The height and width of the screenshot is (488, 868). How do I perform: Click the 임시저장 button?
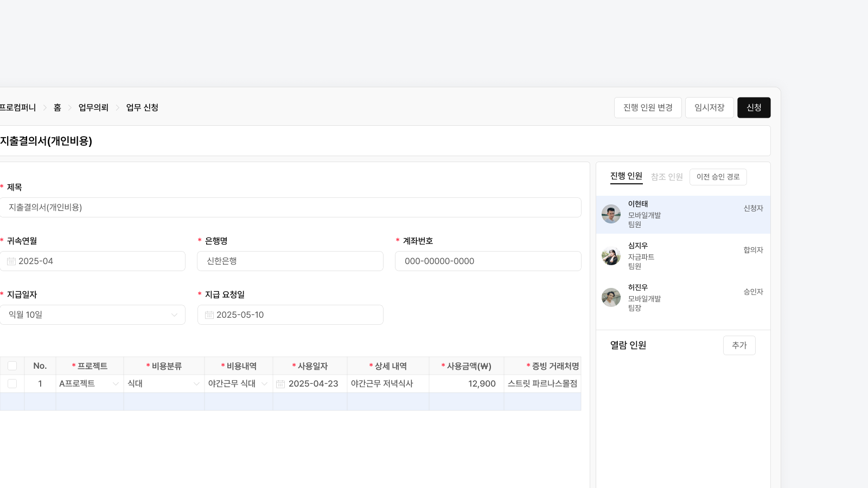click(x=709, y=107)
